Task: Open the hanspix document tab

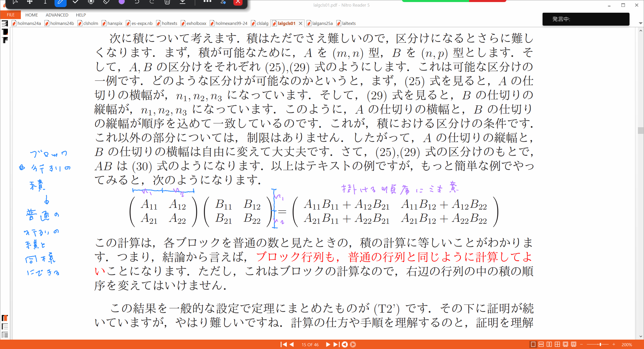Action: pyautogui.click(x=112, y=23)
